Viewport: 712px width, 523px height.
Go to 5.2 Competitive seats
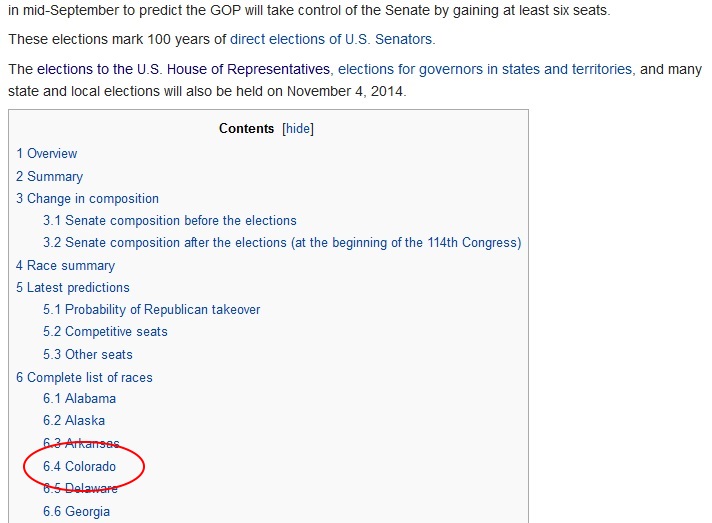pyautogui.click(x=105, y=332)
